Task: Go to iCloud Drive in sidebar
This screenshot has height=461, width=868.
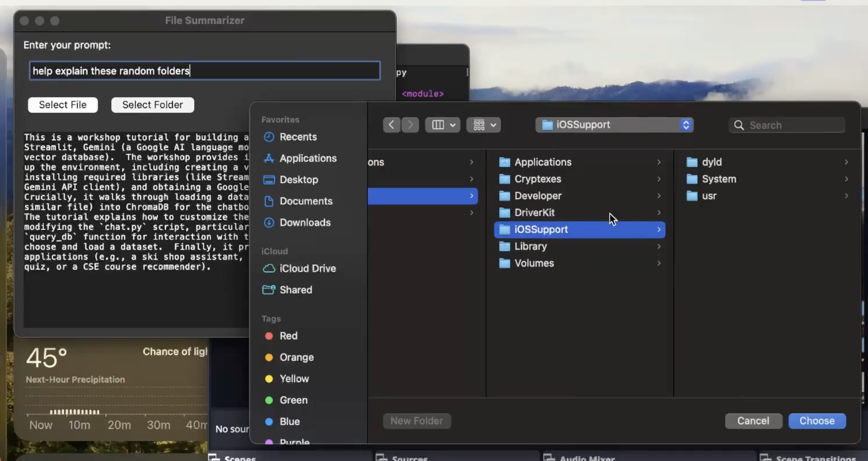Action: pyautogui.click(x=307, y=268)
